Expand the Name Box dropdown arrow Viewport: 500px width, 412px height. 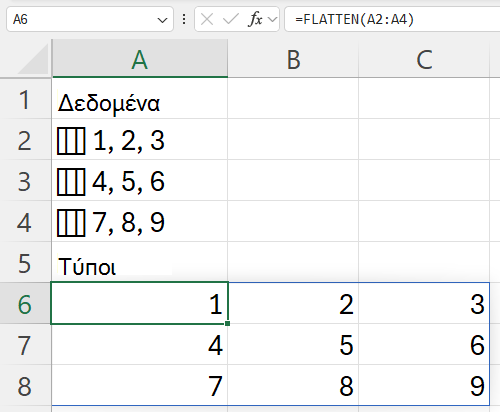click(x=162, y=20)
